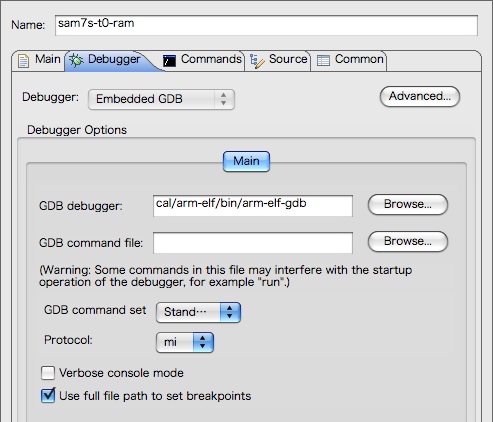The height and width of the screenshot is (422, 493).
Task: Click the Source tab tree icon
Action: tap(257, 61)
